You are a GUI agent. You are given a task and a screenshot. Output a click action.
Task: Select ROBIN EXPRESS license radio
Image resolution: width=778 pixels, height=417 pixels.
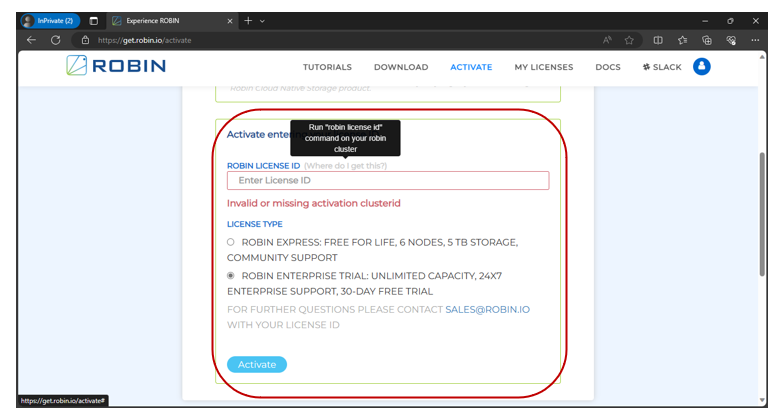(x=231, y=242)
